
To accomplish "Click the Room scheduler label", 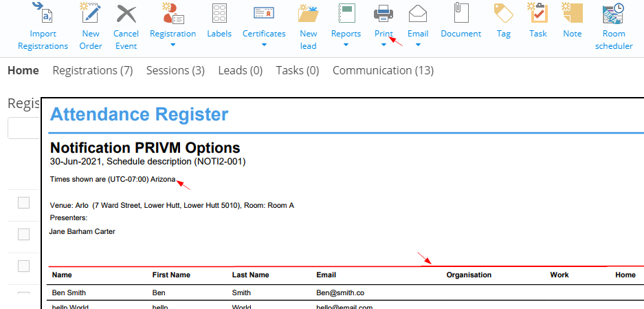I will (x=614, y=40).
